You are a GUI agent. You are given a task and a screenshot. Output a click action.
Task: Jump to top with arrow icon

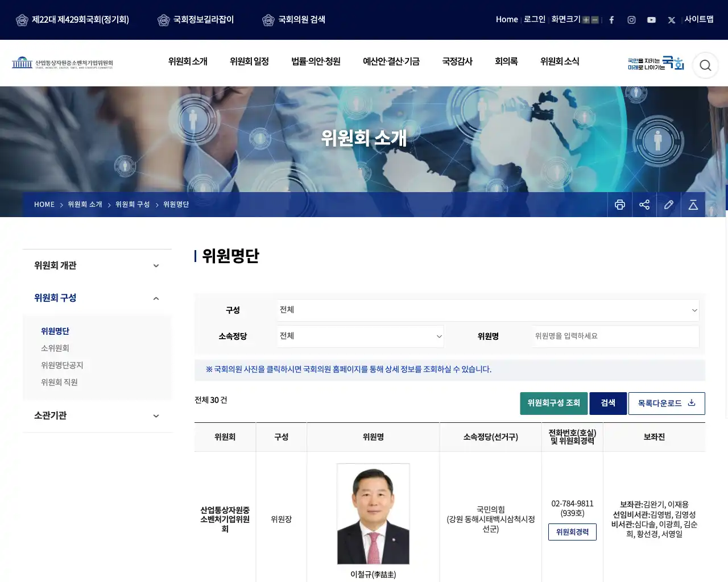point(693,205)
